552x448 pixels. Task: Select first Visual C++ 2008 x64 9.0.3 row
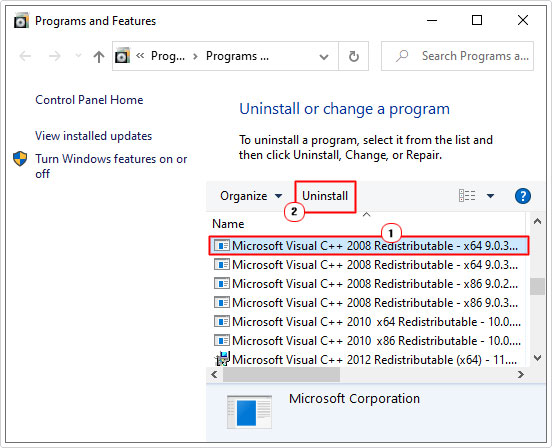pos(369,246)
